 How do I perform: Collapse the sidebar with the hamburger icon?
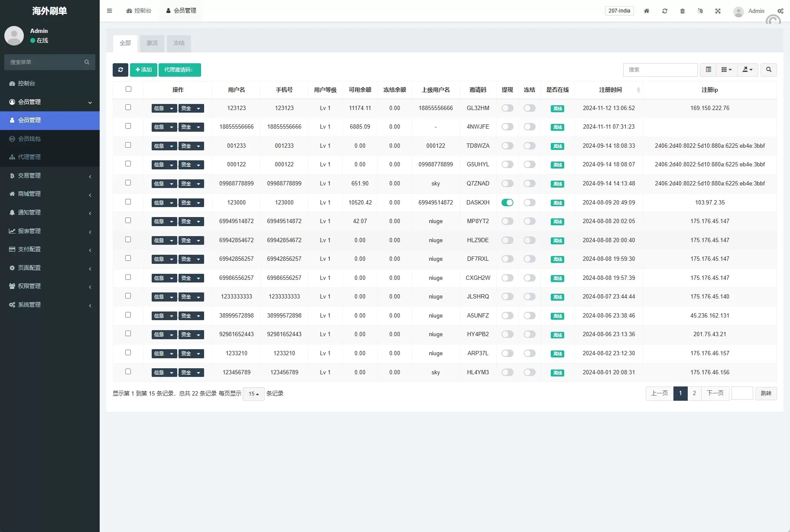(x=110, y=11)
